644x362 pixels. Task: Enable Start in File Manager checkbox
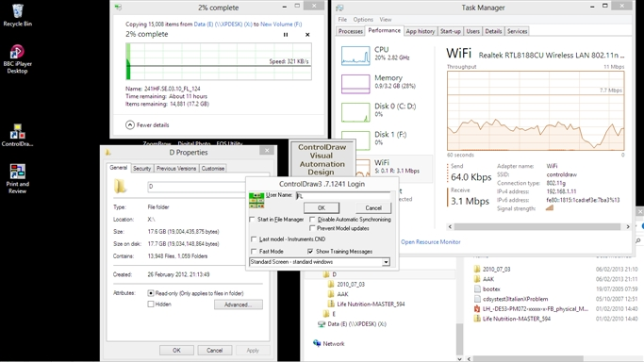tap(252, 220)
